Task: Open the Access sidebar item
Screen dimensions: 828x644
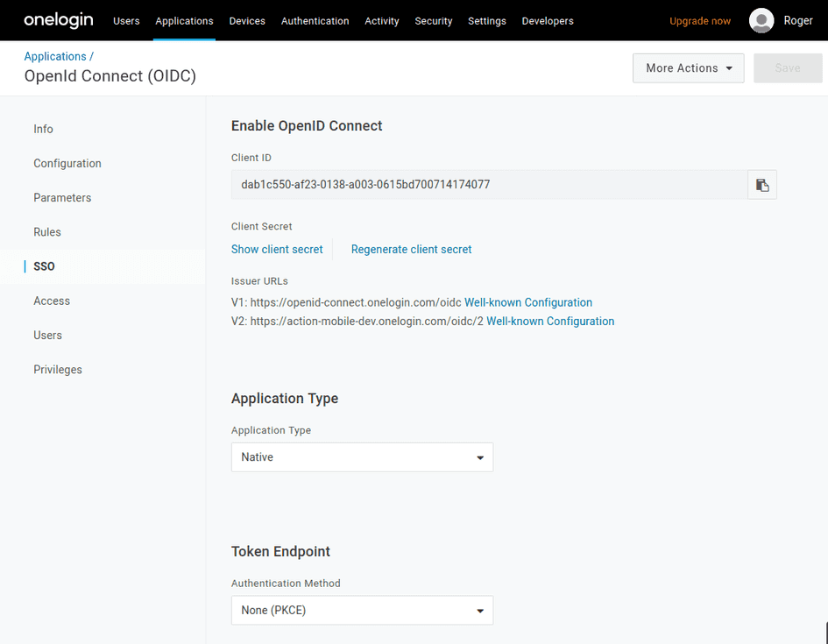Action: pyautogui.click(x=51, y=301)
